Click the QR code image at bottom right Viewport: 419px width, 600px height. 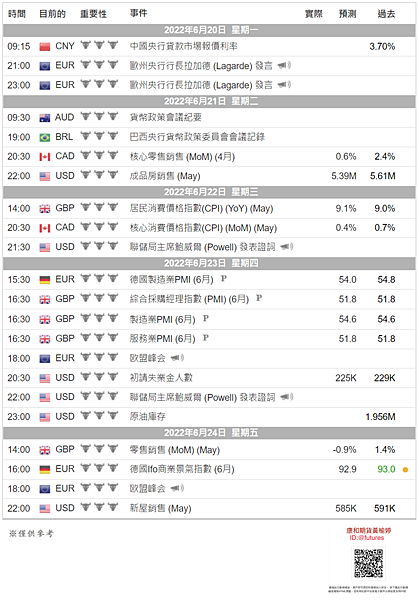[x=368, y=564]
